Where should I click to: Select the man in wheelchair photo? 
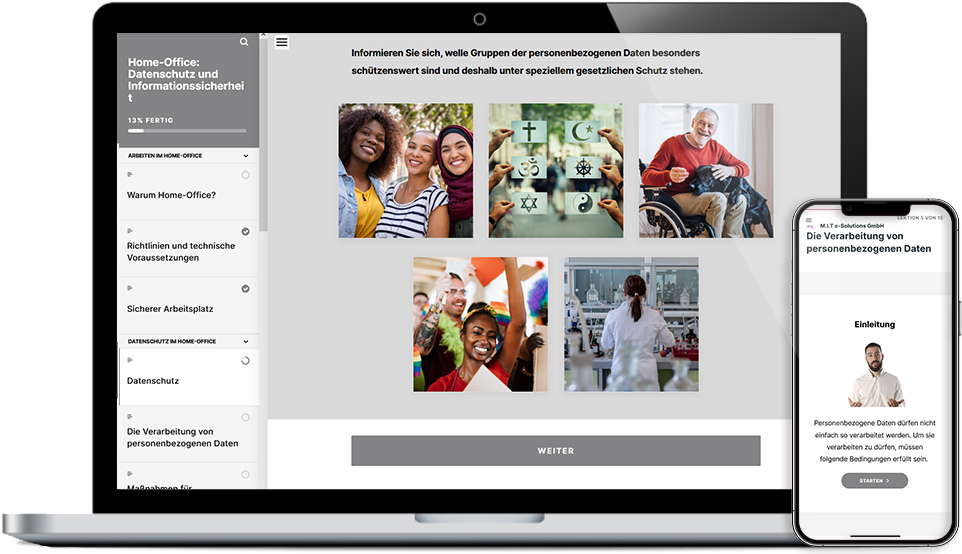point(706,171)
